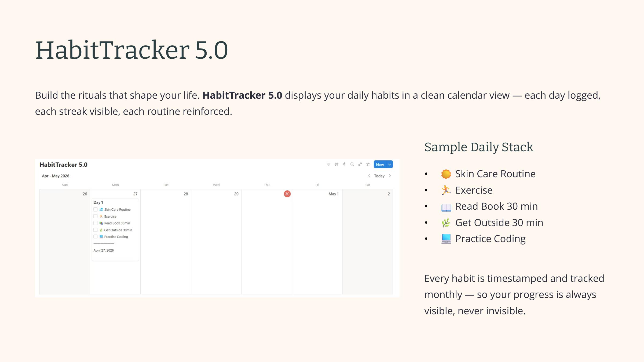This screenshot has height=362, width=644.
Task: Mark Read Book 30min as done
Action: [96, 223]
